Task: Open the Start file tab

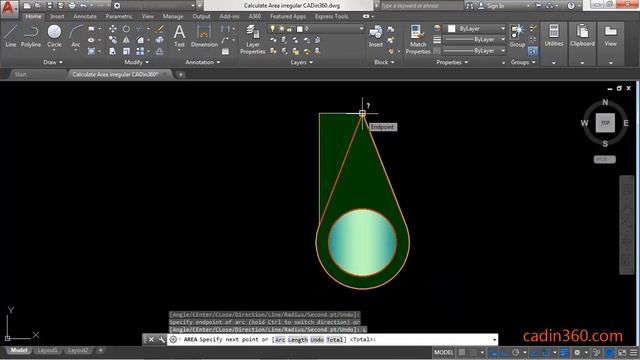Action: (20, 74)
